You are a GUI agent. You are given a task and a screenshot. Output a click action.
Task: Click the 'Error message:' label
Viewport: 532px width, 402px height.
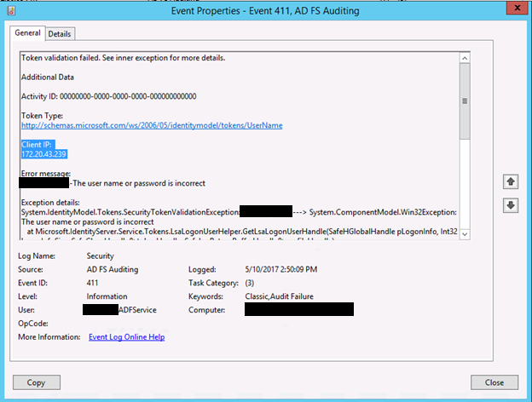[x=46, y=174]
